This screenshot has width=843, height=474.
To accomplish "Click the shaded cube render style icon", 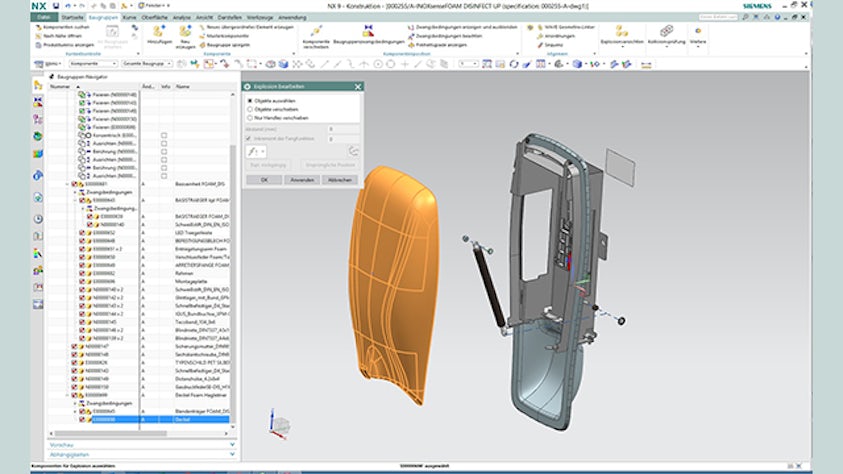I will point(577,64).
